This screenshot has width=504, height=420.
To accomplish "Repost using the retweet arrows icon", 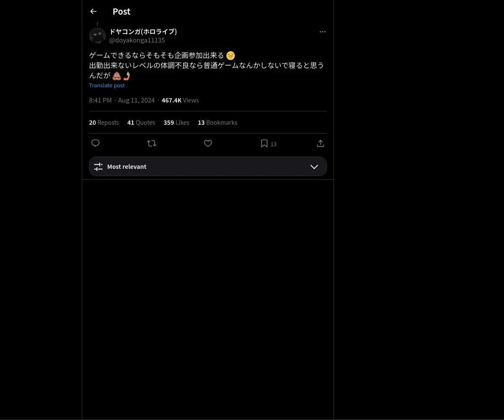I will [x=152, y=143].
